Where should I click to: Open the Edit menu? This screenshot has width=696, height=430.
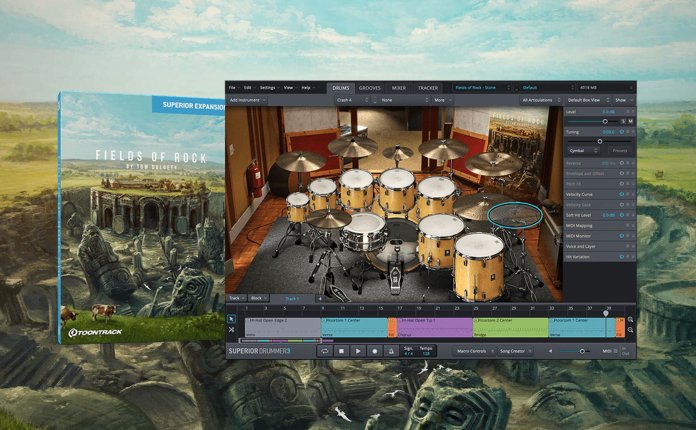[249, 88]
